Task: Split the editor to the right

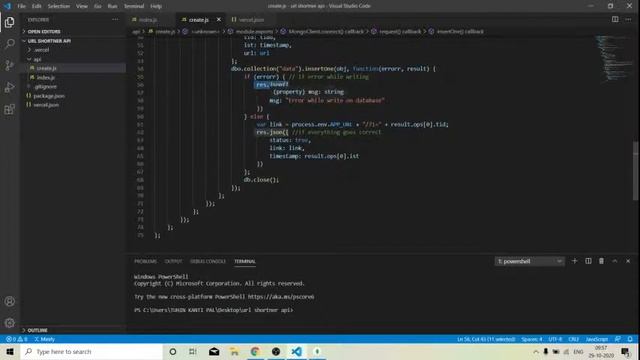Action: tap(615, 20)
